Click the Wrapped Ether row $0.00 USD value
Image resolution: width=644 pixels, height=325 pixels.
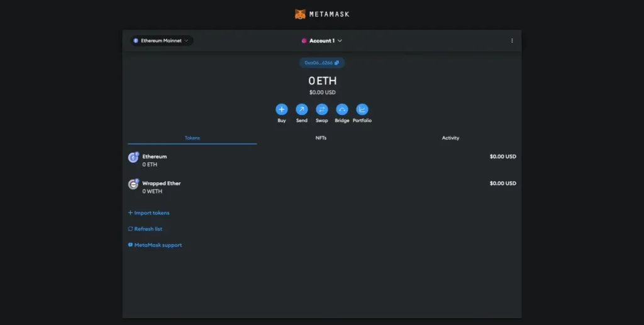coord(502,184)
